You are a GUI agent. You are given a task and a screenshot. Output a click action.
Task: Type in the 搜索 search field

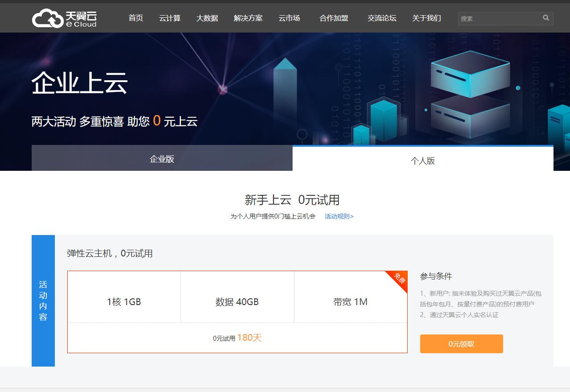(500, 19)
